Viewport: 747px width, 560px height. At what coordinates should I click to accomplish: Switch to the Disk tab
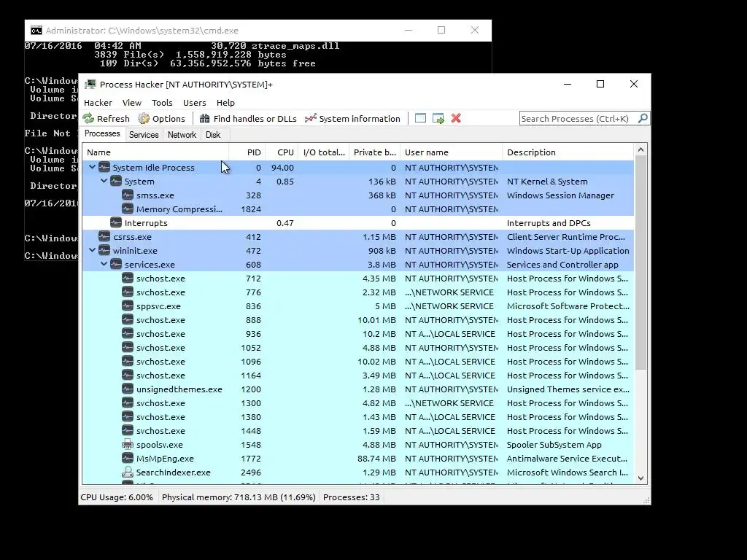point(213,135)
